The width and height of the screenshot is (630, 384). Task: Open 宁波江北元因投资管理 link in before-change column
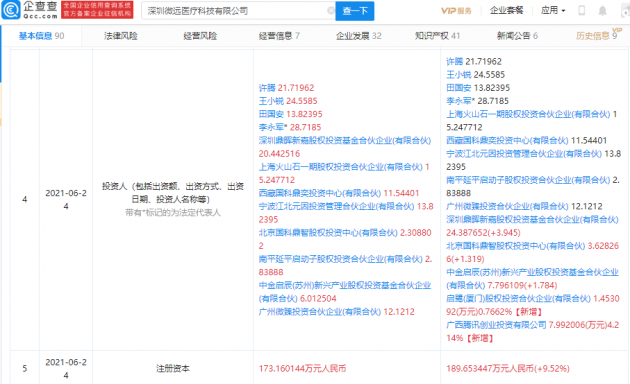[336, 206]
